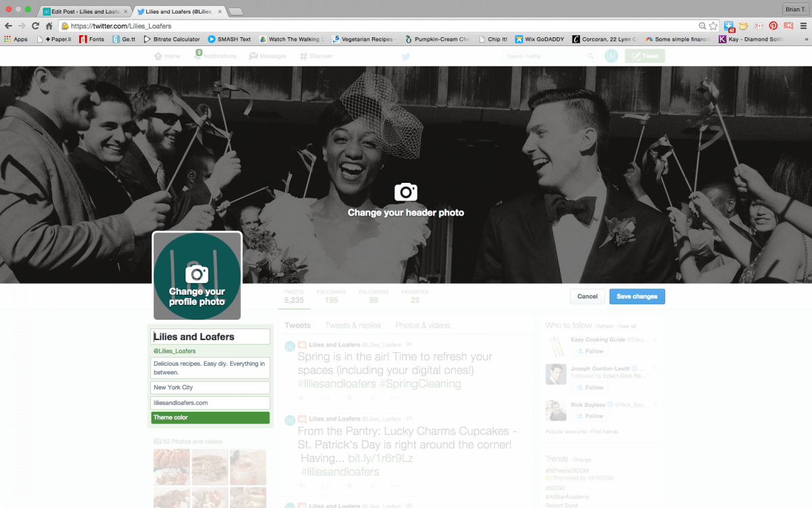Reload the page with the refresh icon
This screenshot has height=508, width=812.
pyautogui.click(x=36, y=26)
